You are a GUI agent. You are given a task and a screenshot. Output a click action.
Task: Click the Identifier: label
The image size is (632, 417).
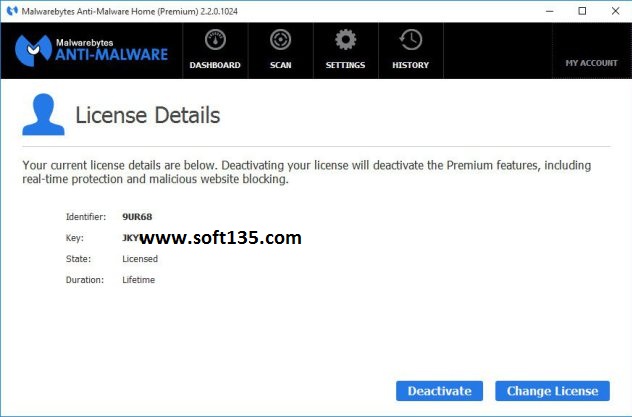point(86,217)
